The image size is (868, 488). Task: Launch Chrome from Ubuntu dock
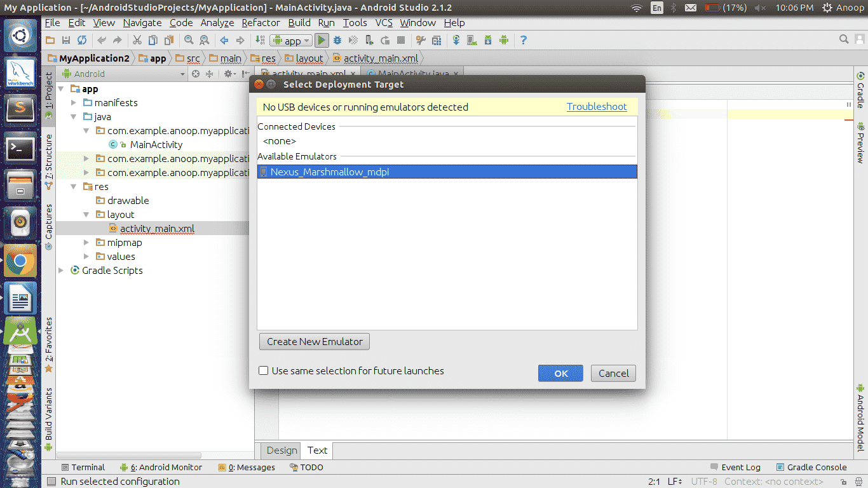(20, 261)
